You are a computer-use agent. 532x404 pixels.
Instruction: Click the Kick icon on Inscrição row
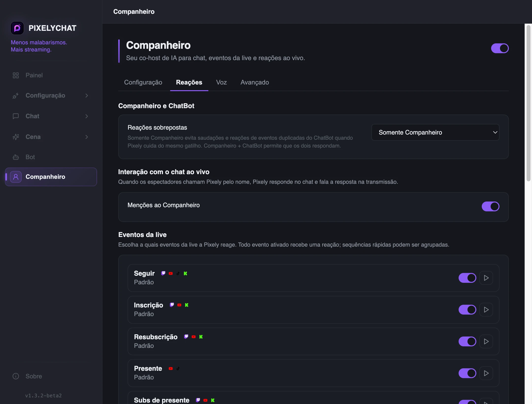[x=187, y=305]
